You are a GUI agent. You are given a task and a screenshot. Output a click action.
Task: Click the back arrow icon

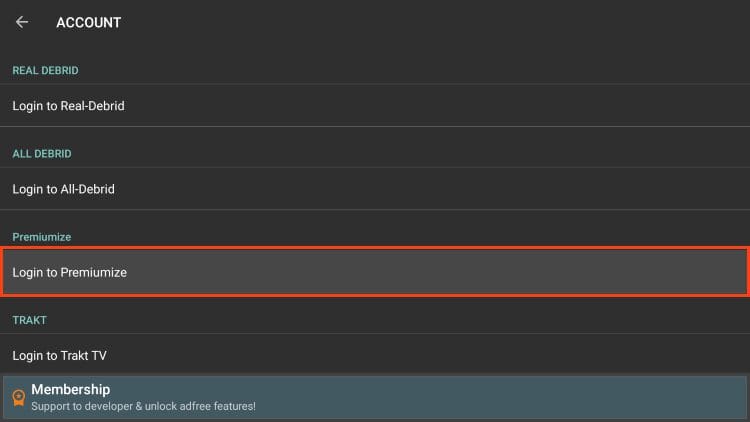tap(22, 22)
